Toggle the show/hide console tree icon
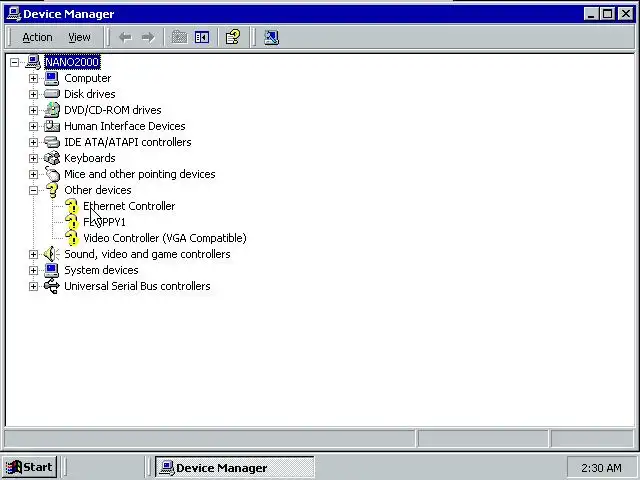Image resolution: width=640 pixels, height=480 pixels. point(202,38)
